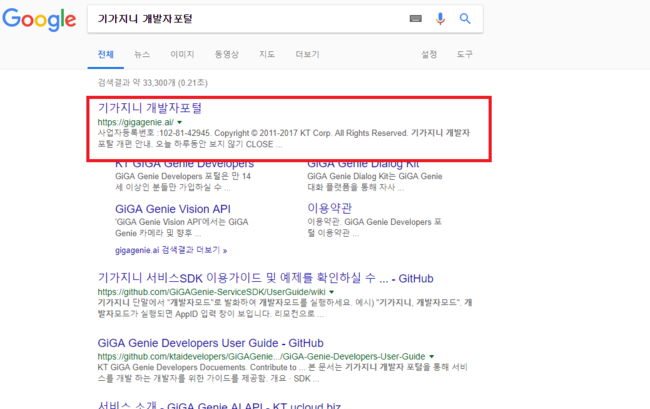This screenshot has width=650, height=409.
Task: Click the 검색결과 약 33,300개 result count text
Action: [153, 83]
